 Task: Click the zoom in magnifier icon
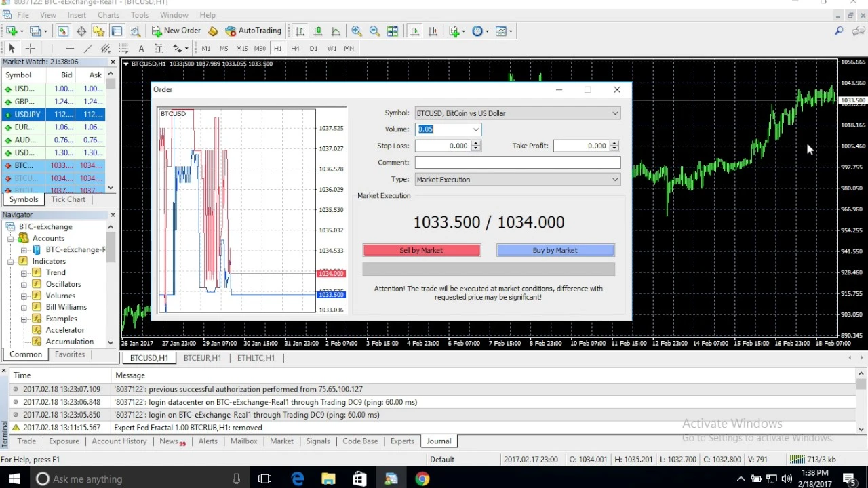(356, 31)
